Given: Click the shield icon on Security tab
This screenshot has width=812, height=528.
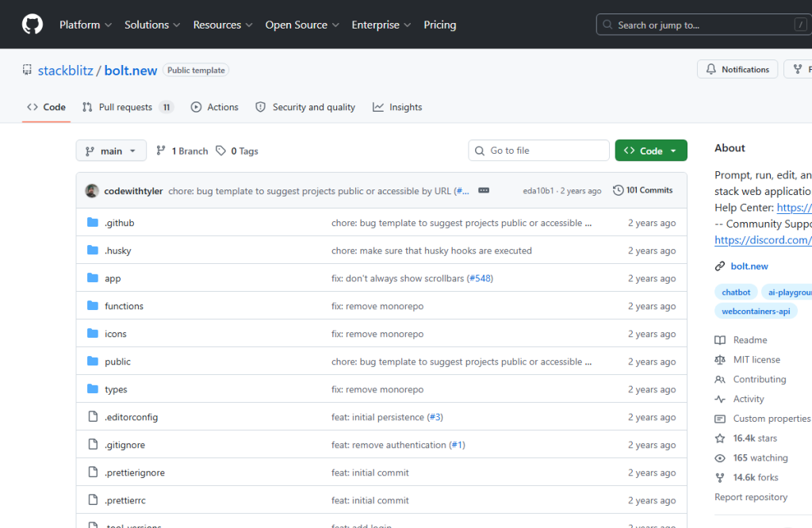Looking at the screenshot, I should (x=260, y=107).
